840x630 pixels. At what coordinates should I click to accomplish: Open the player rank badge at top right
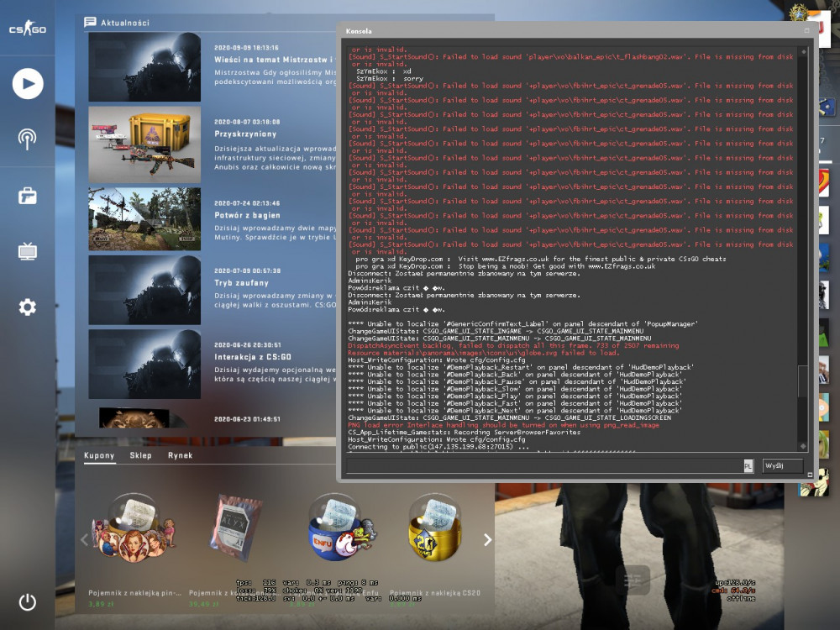point(799,12)
